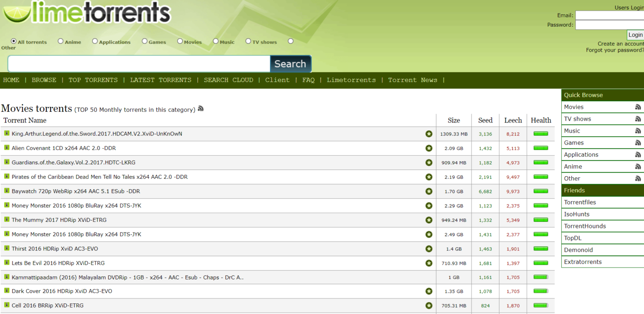Open Demonoid friend link

coord(579,250)
